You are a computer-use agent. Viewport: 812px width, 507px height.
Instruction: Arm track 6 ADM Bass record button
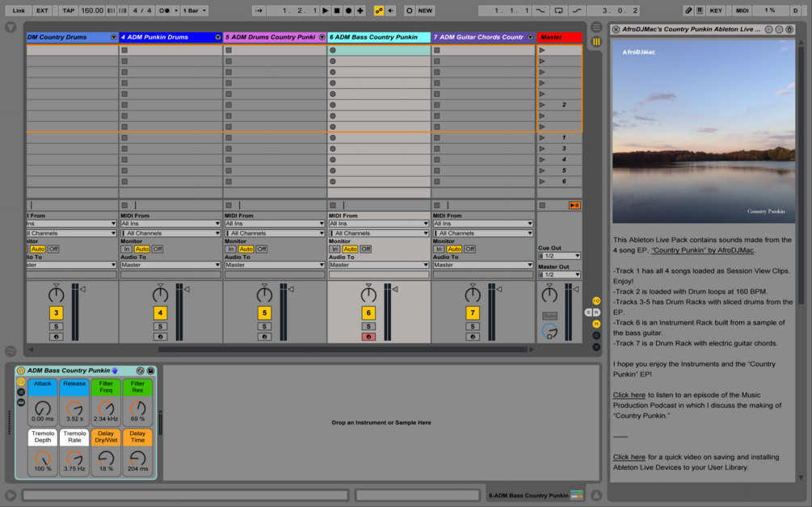pos(368,337)
